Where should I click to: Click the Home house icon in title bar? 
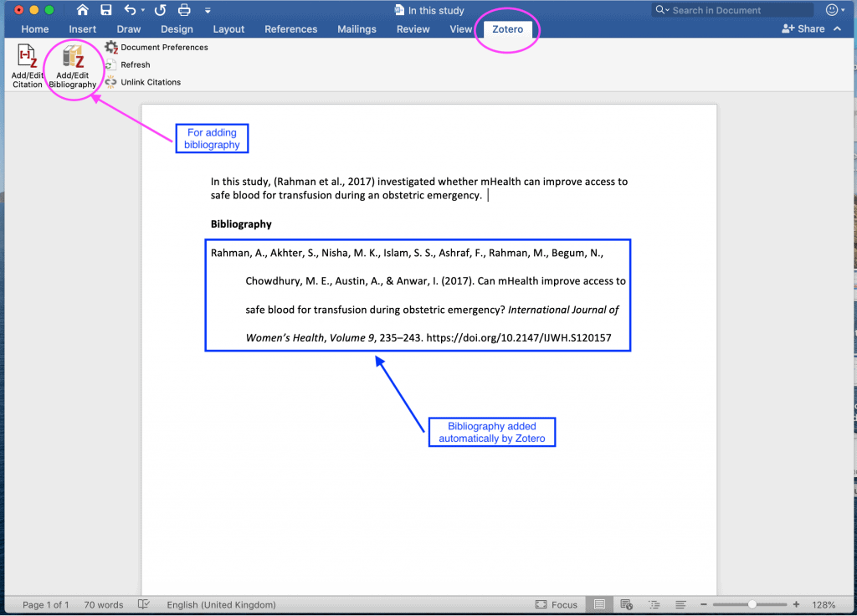(82, 11)
